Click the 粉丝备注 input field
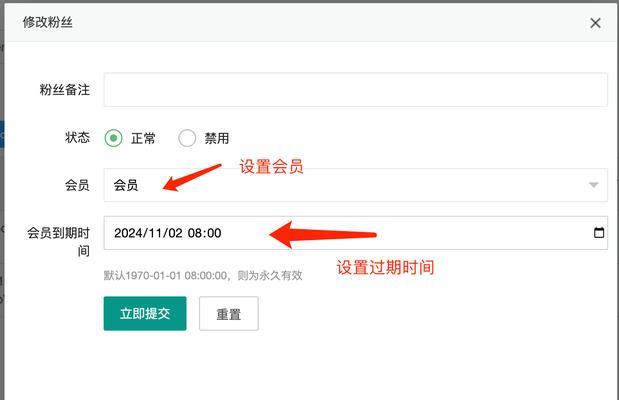 355,90
